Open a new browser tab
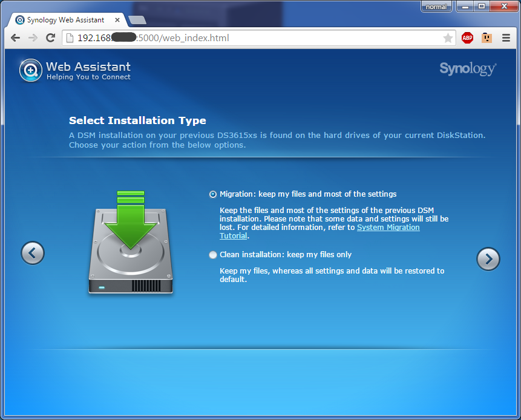Viewport: 521px width, 420px height. click(137, 20)
